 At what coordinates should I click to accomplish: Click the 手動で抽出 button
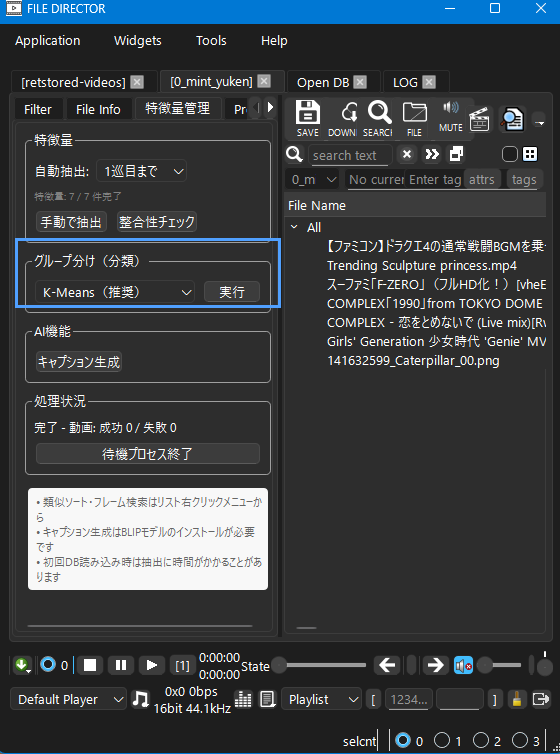point(71,222)
